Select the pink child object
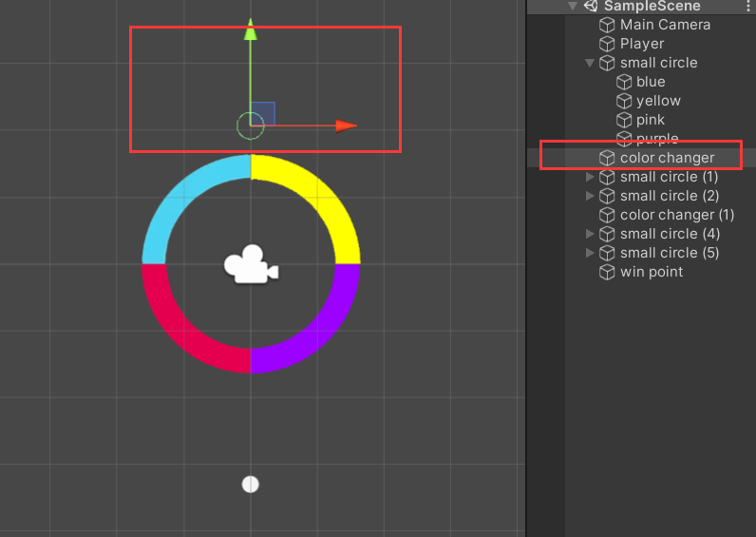Viewport: 756px width, 537px height. [x=650, y=120]
